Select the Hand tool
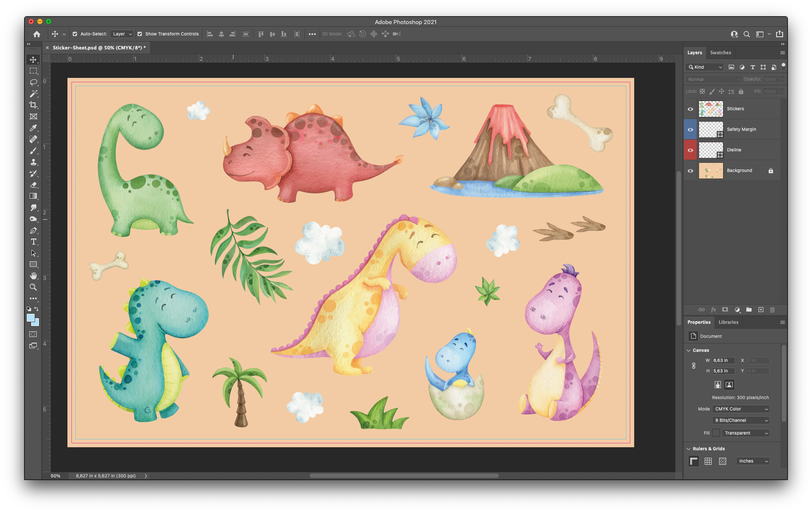Viewport: 812px width, 512px height. (x=33, y=276)
